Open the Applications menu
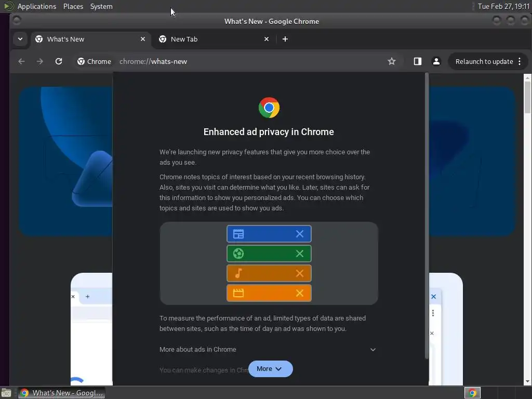This screenshot has height=399, width=532. point(37,6)
